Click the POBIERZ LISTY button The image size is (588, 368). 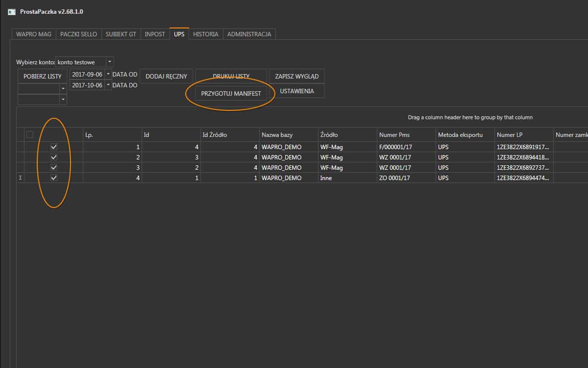pos(43,76)
